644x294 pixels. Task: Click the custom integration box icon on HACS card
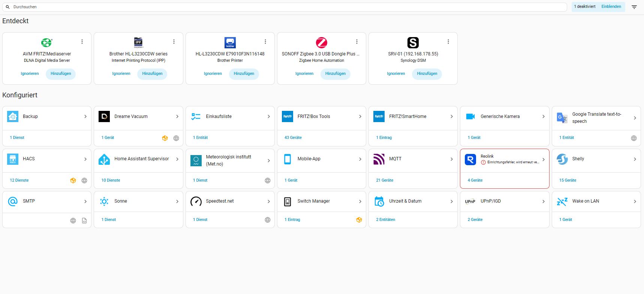(x=73, y=181)
